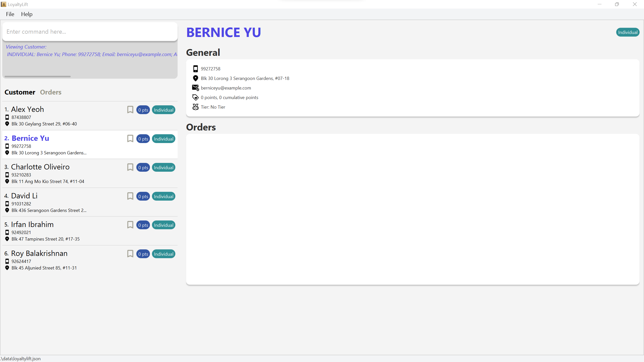Click the phone icon in General details
644x362 pixels.
click(x=195, y=69)
